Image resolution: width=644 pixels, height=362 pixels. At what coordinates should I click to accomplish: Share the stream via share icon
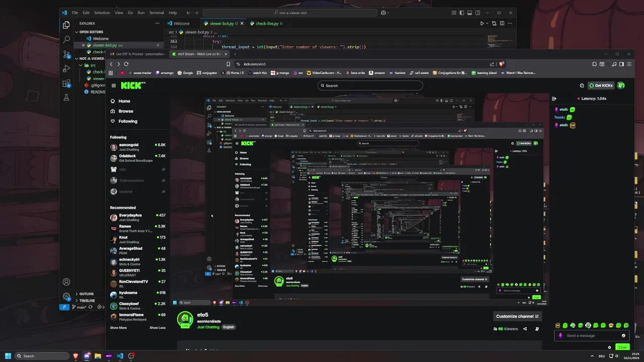(x=525, y=329)
